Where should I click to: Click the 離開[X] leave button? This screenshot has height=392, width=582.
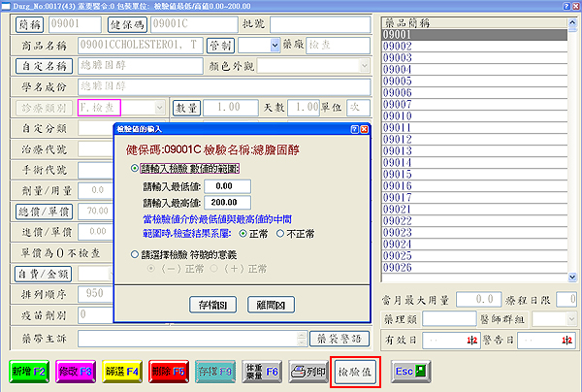click(271, 305)
